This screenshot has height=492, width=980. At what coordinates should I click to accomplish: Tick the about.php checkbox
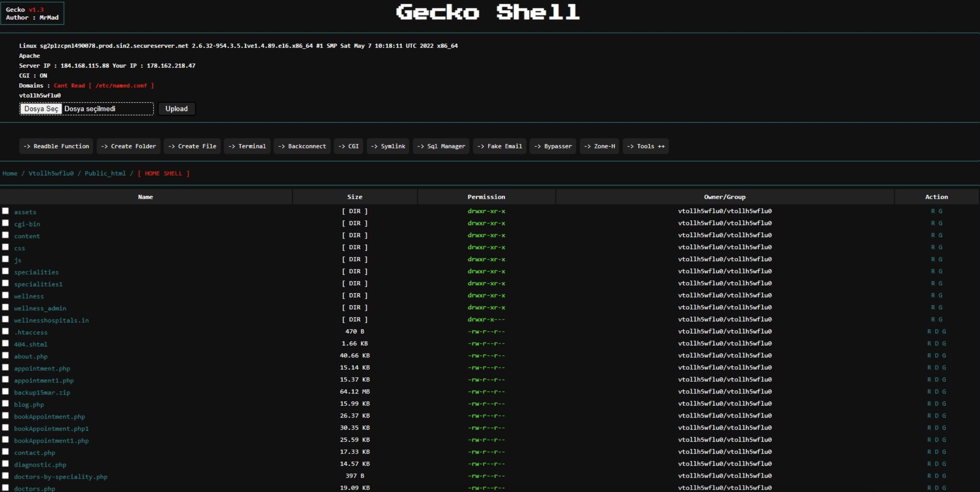pyautogui.click(x=5, y=355)
